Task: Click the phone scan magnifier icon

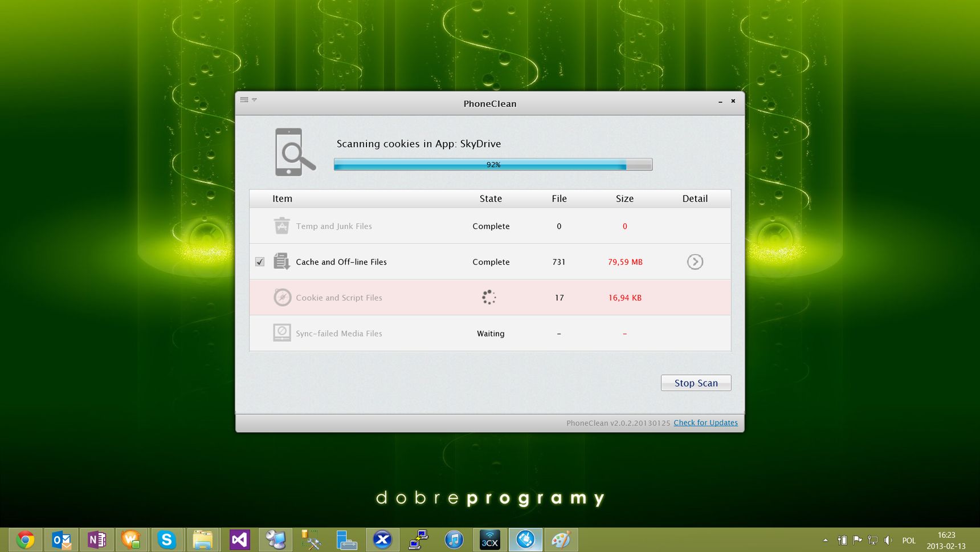Action: 295,152
